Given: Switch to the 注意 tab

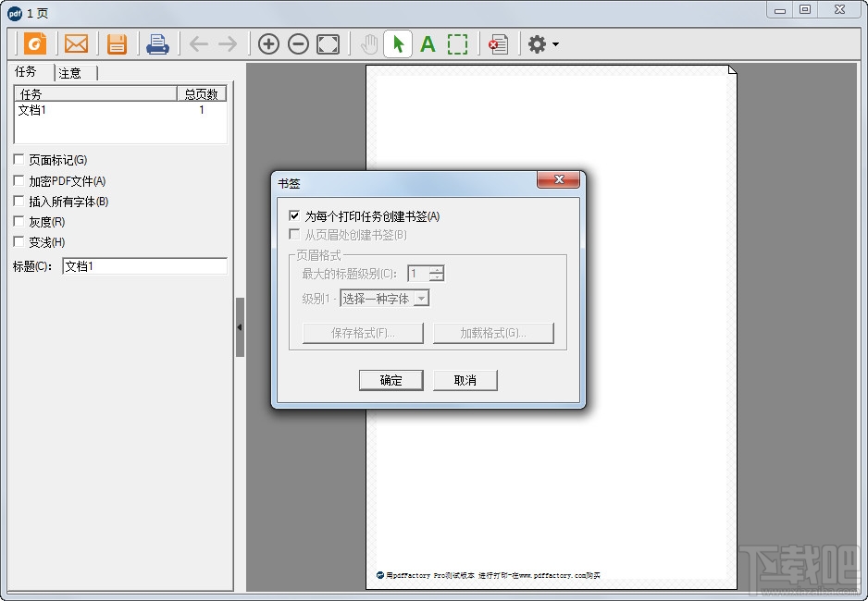Looking at the screenshot, I should (x=70, y=72).
